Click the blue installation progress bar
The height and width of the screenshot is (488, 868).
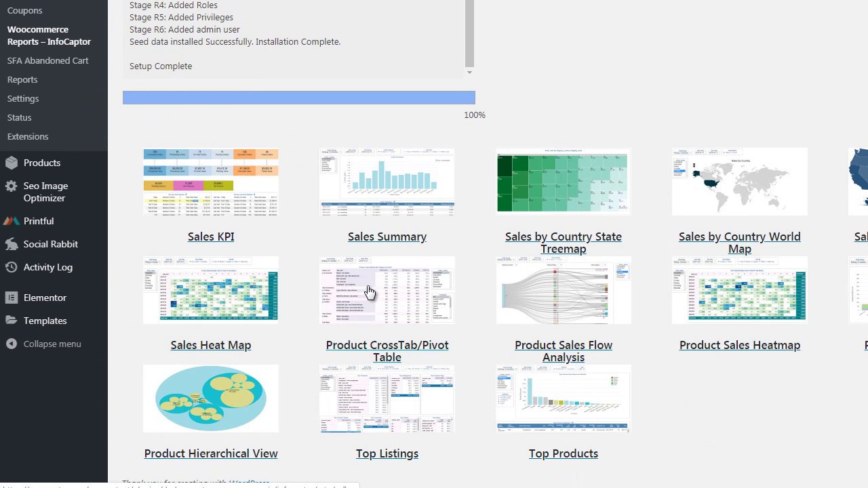(299, 98)
